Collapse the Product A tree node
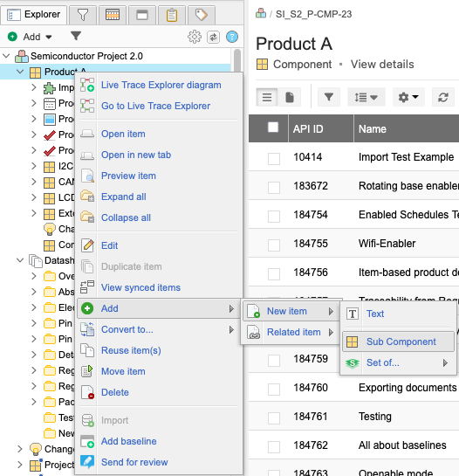The height and width of the screenshot is (476, 459). click(20, 72)
